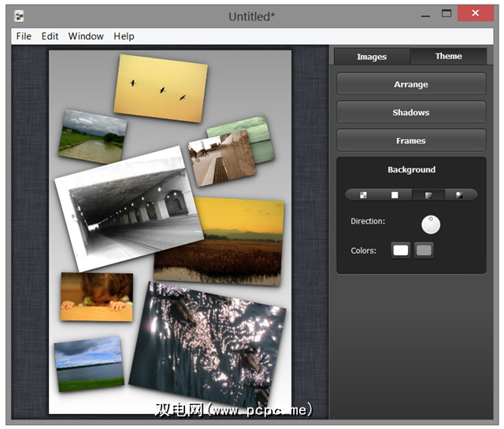Expand the Frames section
This screenshot has width=504, height=429.
411,141
